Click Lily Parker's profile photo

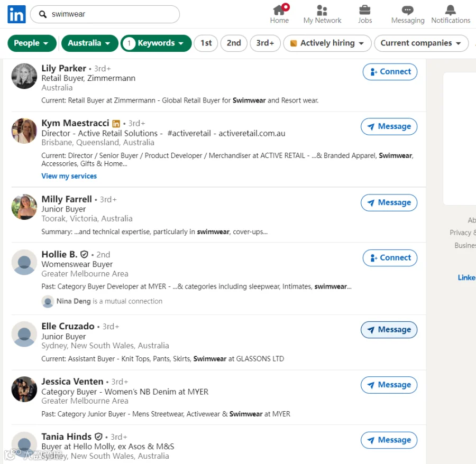pos(24,76)
